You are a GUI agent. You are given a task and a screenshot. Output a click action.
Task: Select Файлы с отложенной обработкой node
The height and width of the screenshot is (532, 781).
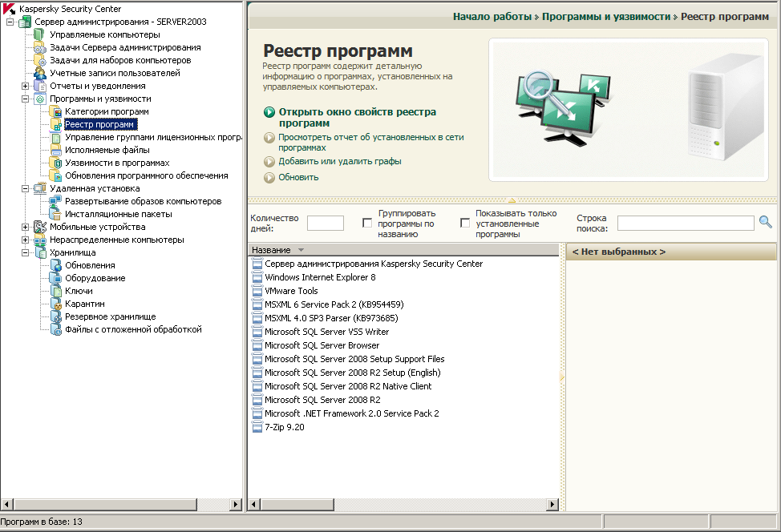coord(133,329)
